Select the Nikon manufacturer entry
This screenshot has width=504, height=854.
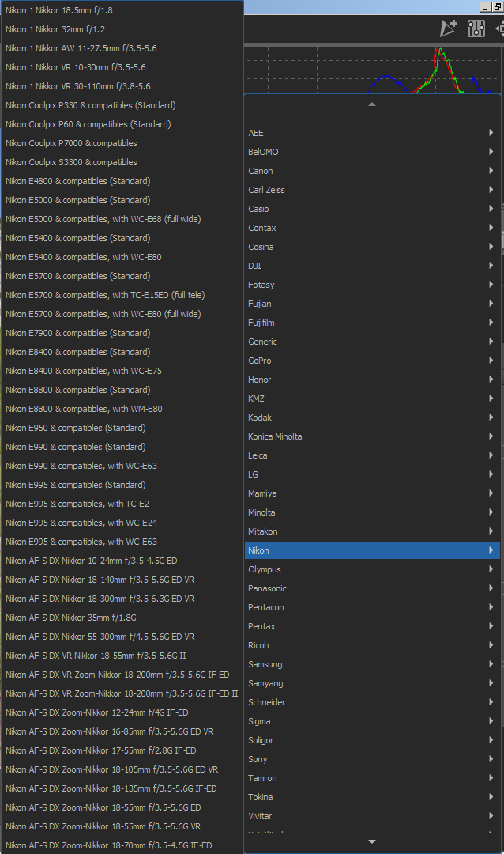coord(372,550)
